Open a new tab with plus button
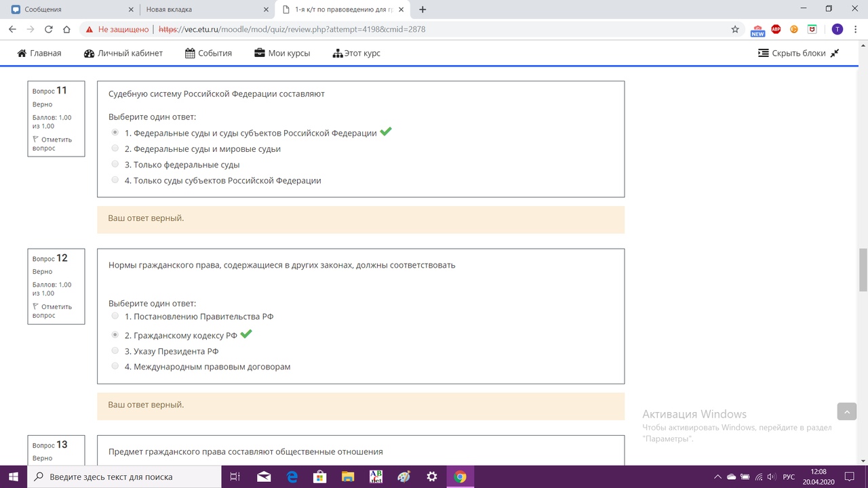The height and width of the screenshot is (488, 868). click(x=423, y=9)
